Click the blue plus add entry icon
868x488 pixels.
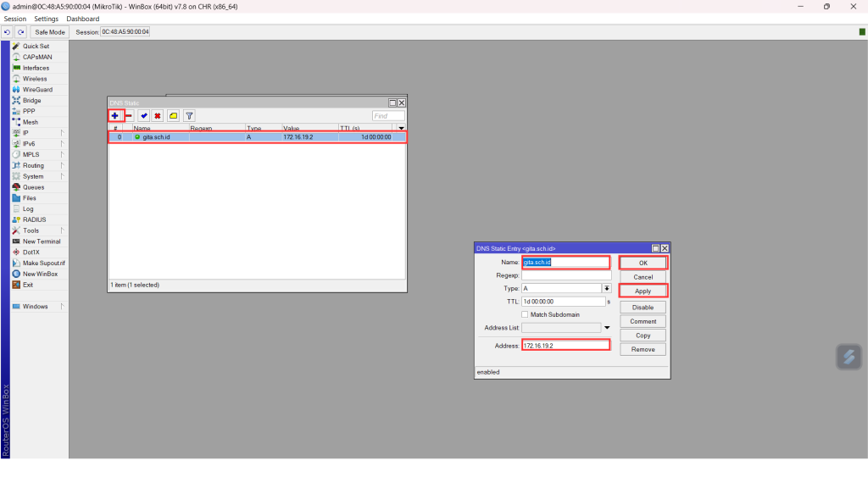click(x=114, y=115)
